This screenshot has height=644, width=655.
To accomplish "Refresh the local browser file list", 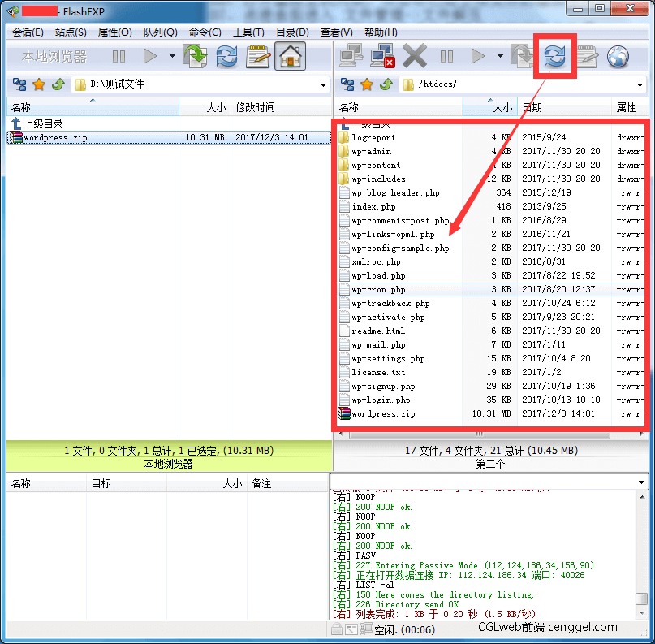I will tap(226, 56).
